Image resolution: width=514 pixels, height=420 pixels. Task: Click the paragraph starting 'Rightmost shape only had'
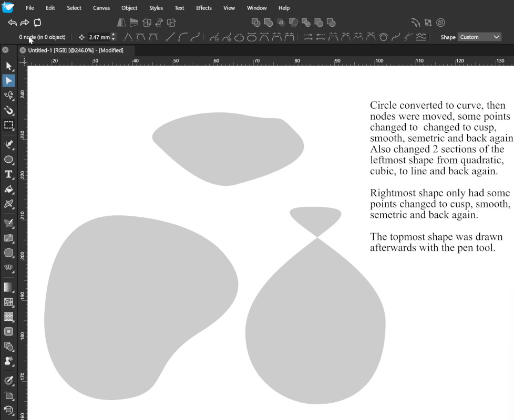click(x=440, y=204)
